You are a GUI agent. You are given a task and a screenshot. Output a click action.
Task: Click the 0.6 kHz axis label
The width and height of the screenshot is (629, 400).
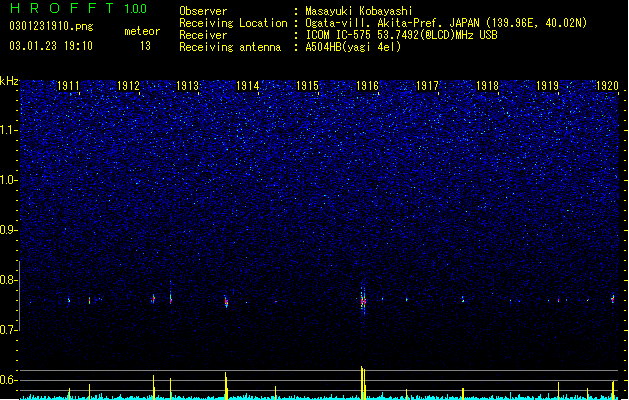pyautogui.click(x=8, y=380)
